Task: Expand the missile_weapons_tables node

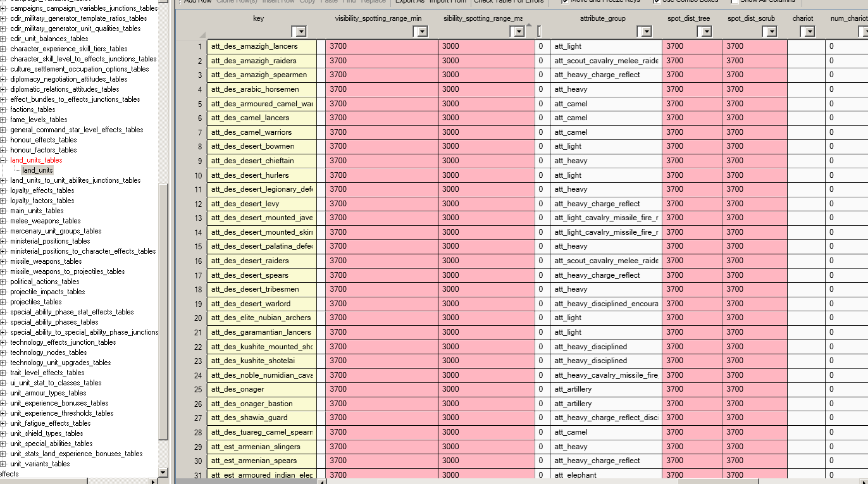Action: pos(4,261)
